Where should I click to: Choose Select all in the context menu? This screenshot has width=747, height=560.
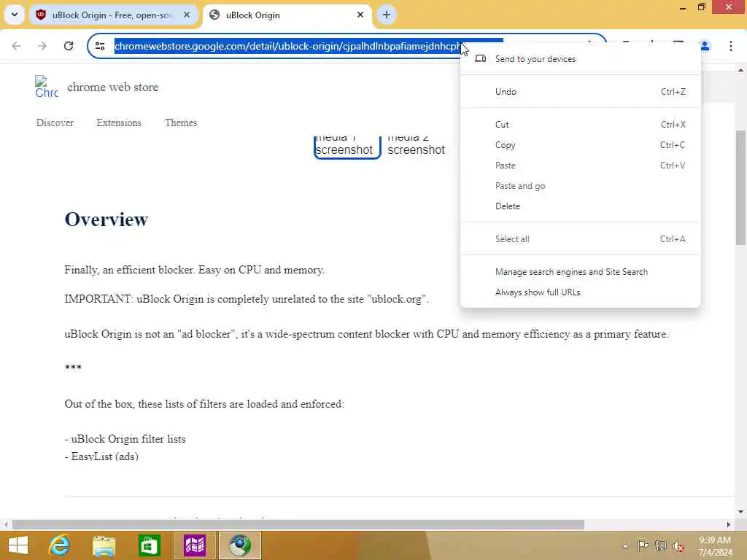(580, 239)
